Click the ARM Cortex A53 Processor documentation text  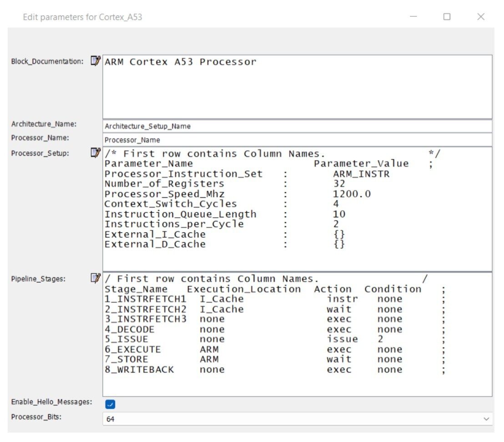[x=181, y=62]
